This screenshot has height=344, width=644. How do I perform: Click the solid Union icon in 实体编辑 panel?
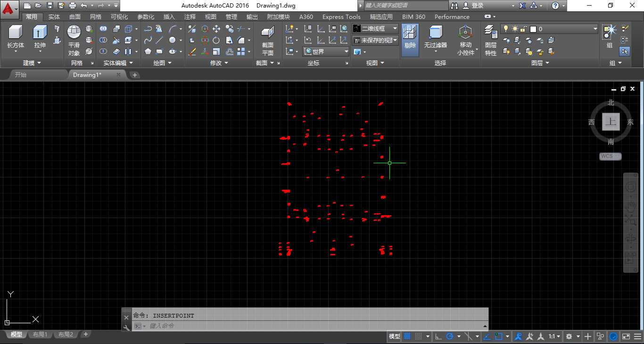click(103, 29)
